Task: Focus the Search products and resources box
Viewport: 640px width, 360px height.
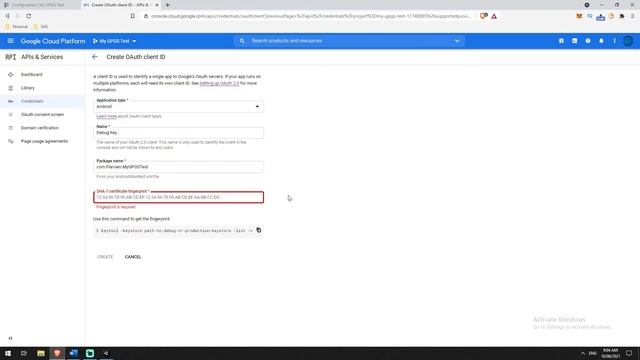Action: coord(349,41)
